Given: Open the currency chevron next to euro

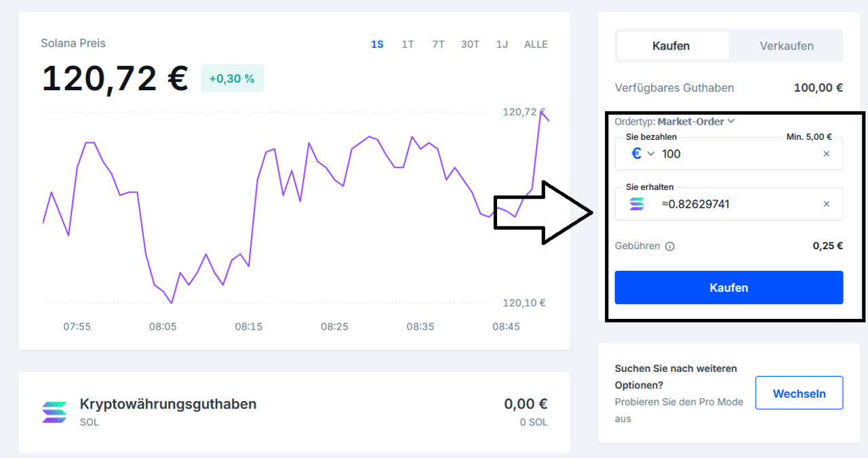Looking at the screenshot, I should pyautogui.click(x=651, y=154).
